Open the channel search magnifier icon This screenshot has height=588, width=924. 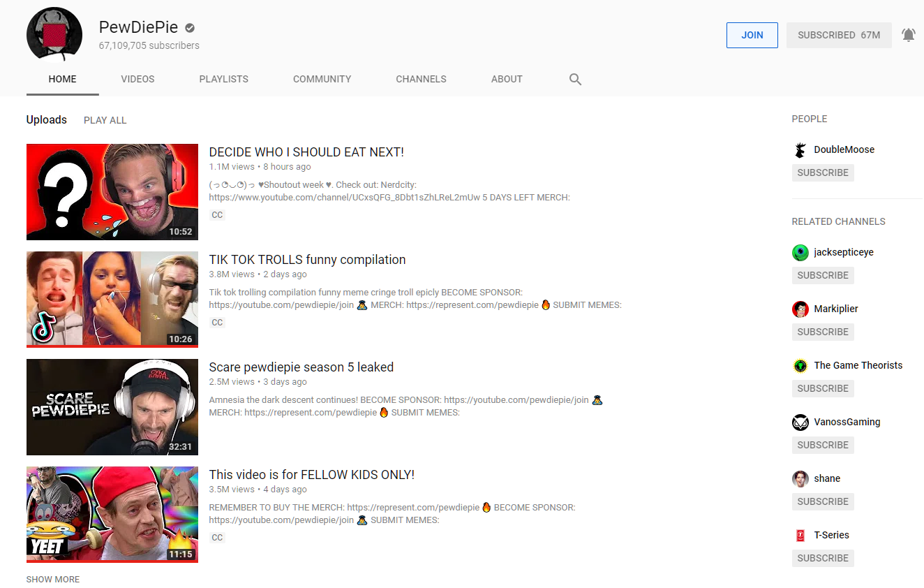[x=575, y=79]
